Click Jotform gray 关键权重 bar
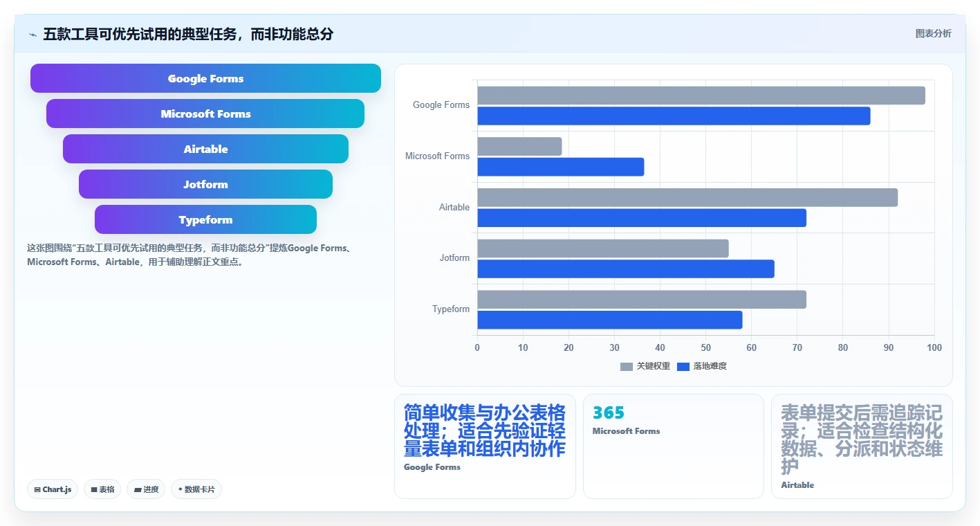Image resolution: width=980 pixels, height=526 pixels. [603, 248]
